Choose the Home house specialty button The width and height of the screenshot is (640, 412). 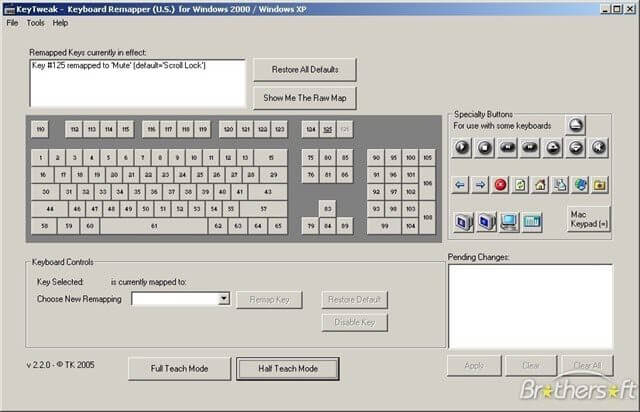[x=540, y=185]
